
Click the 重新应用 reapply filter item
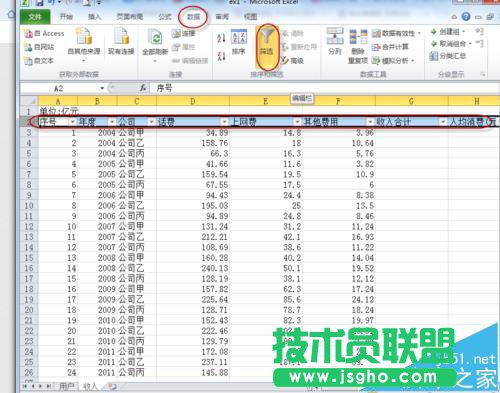tap(299, 47)
